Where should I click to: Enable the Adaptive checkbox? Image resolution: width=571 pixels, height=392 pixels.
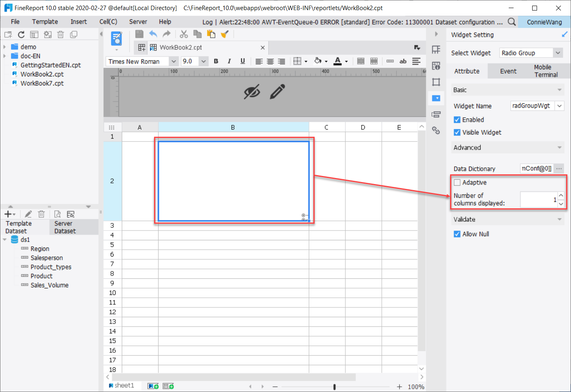pyautogui.click(x=457, y=182)
